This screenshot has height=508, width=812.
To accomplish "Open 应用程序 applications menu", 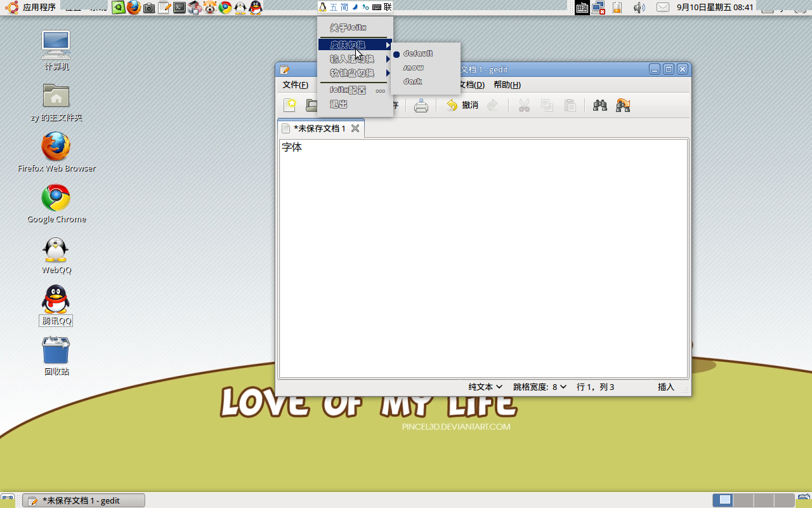I will (32, 8).
